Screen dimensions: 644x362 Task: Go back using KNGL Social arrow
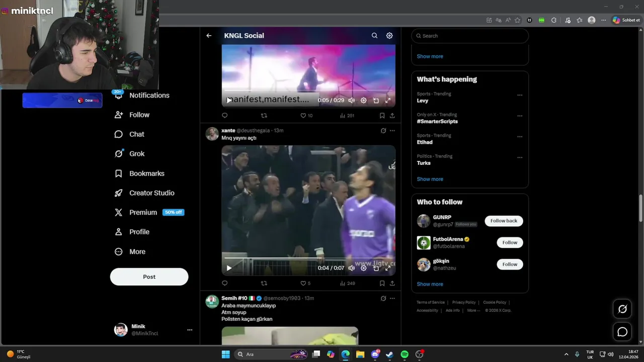point(209,36)
